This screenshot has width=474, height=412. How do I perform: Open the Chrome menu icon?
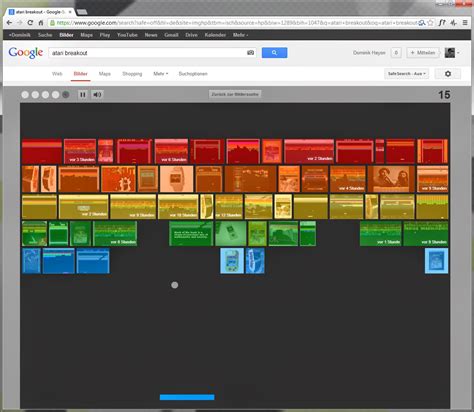pos(465,23)
